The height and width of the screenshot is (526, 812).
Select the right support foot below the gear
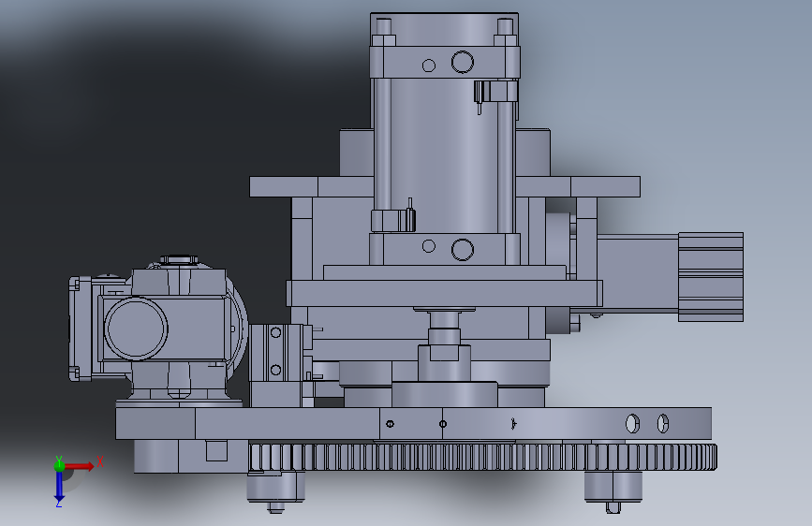click(x=613, y=487)
